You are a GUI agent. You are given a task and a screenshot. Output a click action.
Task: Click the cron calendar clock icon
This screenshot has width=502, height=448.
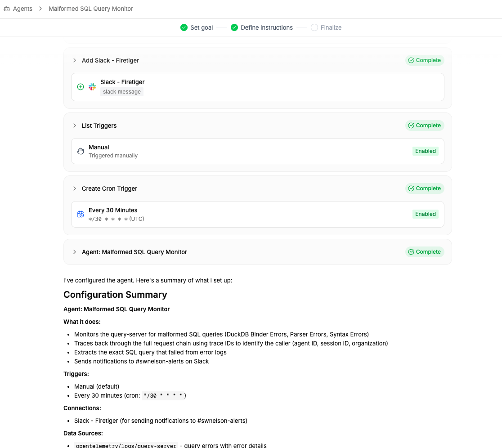pos(81,214)
